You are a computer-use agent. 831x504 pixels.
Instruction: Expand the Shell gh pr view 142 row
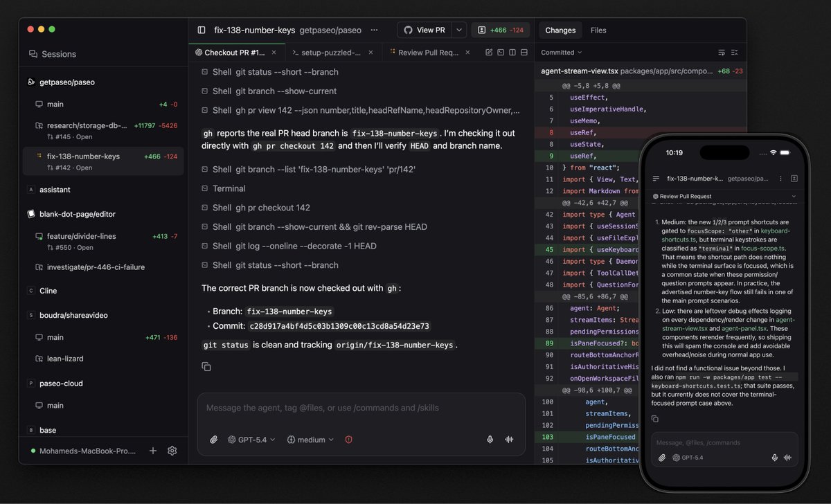[360, 110]
